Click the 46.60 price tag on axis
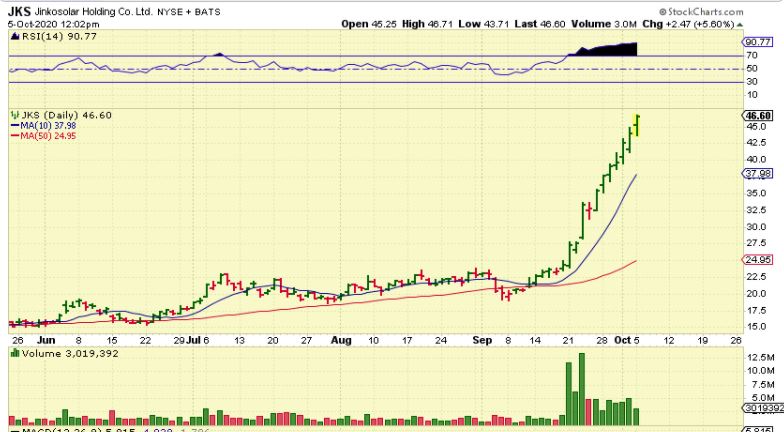The width and height of the screenshot is (784, 432). tap(759, 116)
